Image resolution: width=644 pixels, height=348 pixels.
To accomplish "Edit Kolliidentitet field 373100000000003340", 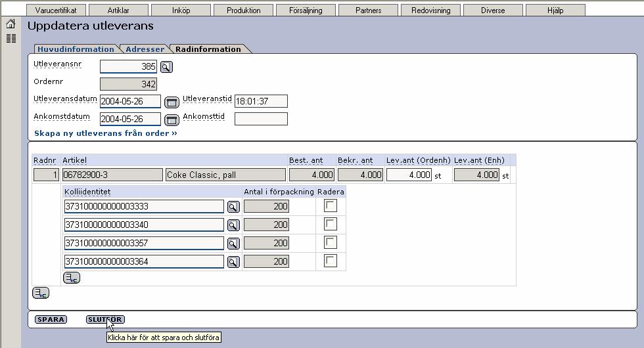I will [x=144, y=225].
